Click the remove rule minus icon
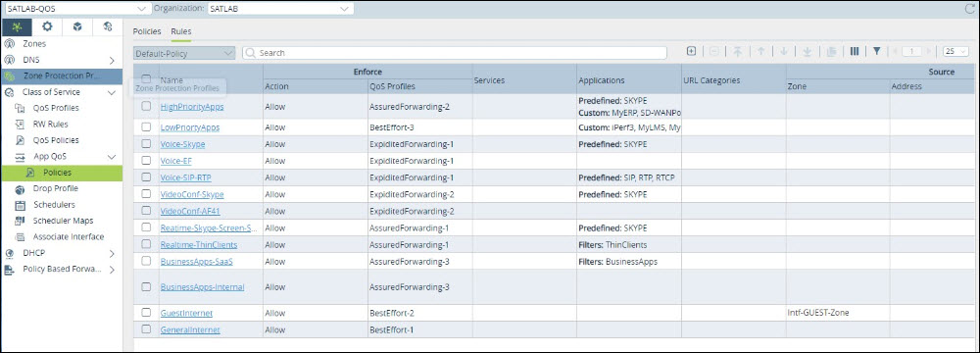Viewport: 980px width, 353px height. [x=714, y=52]
